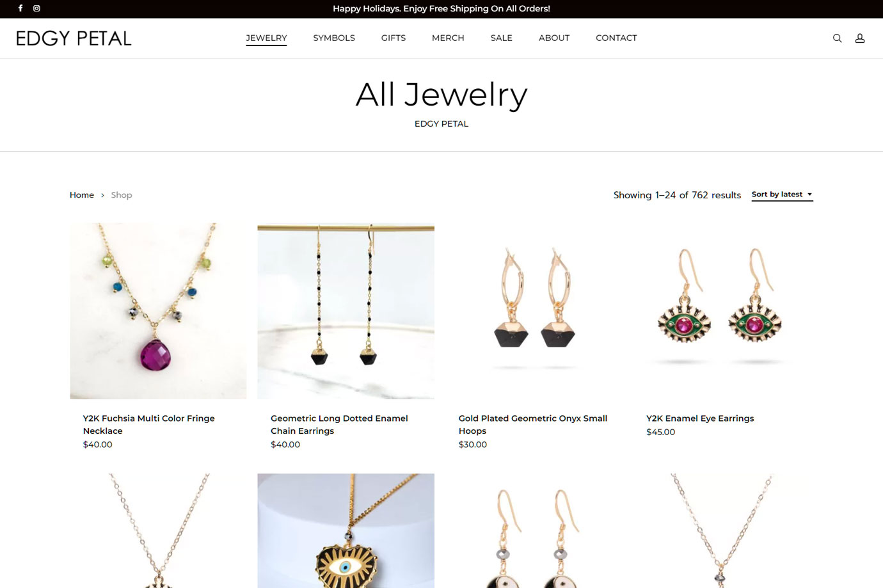Viewport: 883px width, 588px height.
Task: Open Y2K Fuchsia Multi Color Fringe Necklace title
Action: tap(148, 424)
